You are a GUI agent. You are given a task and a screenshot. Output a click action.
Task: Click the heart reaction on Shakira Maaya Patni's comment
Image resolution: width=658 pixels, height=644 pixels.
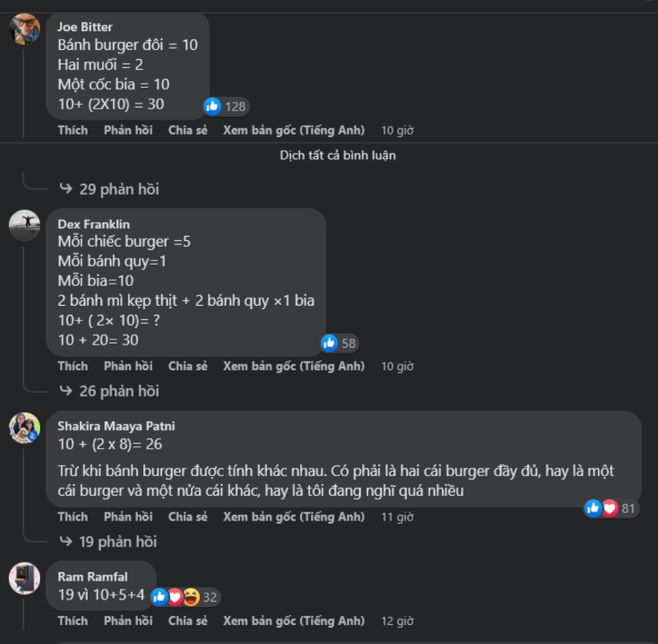[610, 508]
